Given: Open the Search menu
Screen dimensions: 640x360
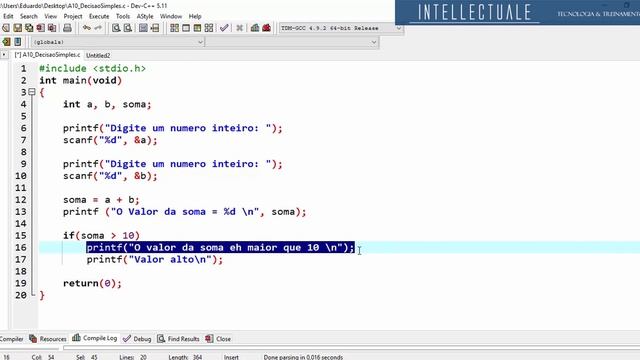Looking at the screenshot, I should click(x=29, y=16).
